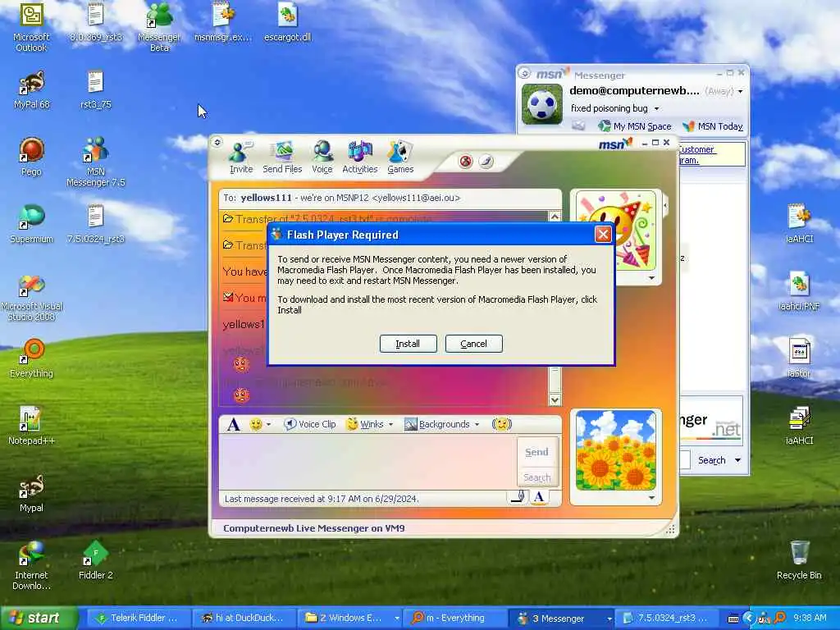Expand the emoticon dropdown arrow
The image size is (840, 630).
click(x=268, y=424)
